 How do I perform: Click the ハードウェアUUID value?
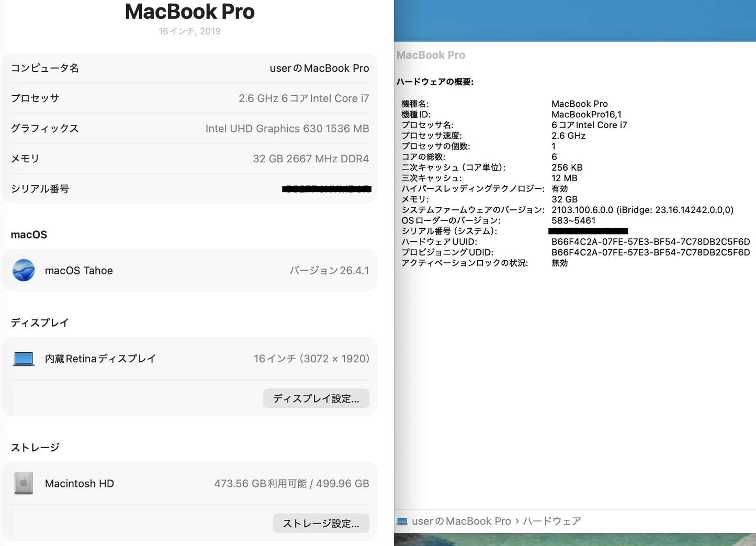coord(650,241)
